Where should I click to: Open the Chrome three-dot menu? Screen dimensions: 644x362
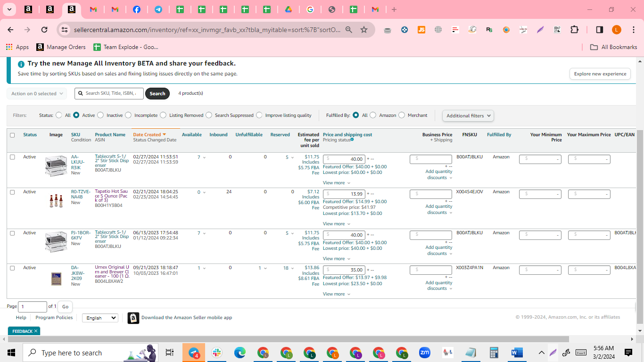point(633,30)
